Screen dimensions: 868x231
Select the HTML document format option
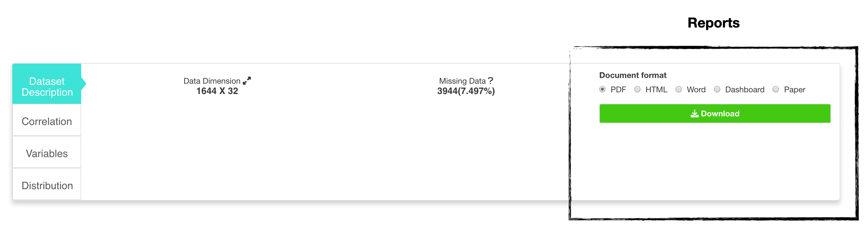[x=637, y=89]
